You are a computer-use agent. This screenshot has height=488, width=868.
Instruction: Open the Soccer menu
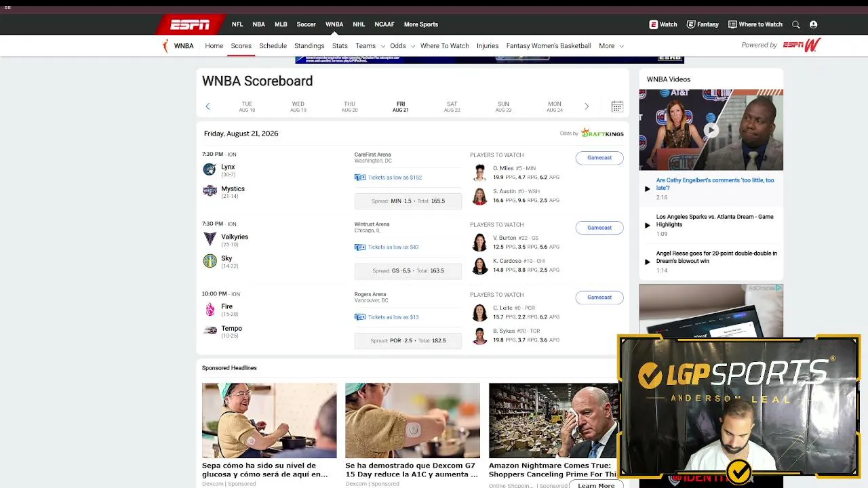(306, 24)
